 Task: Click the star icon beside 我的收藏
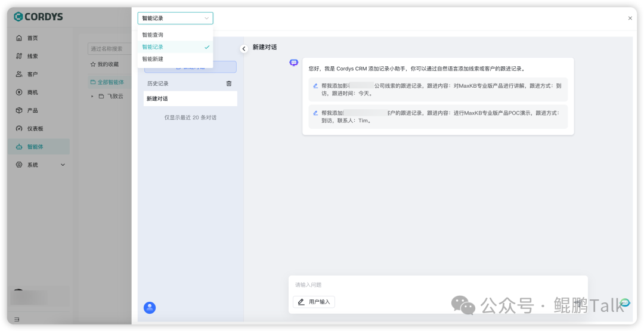click(x=93, y=64)
